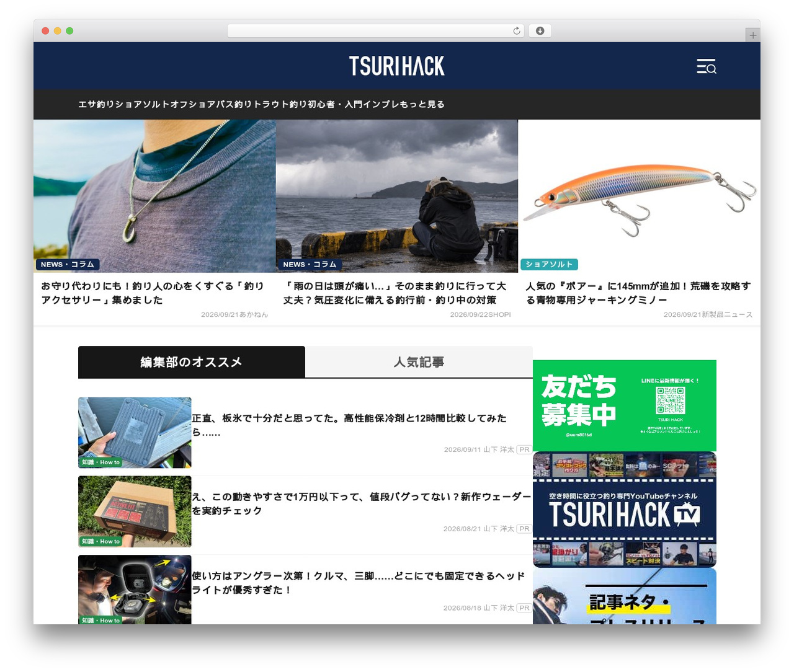Expand もっと見る in navigation bar
The height and width of the screenshot is (672, 794).
pyautogui.click(x=422, y=104)
